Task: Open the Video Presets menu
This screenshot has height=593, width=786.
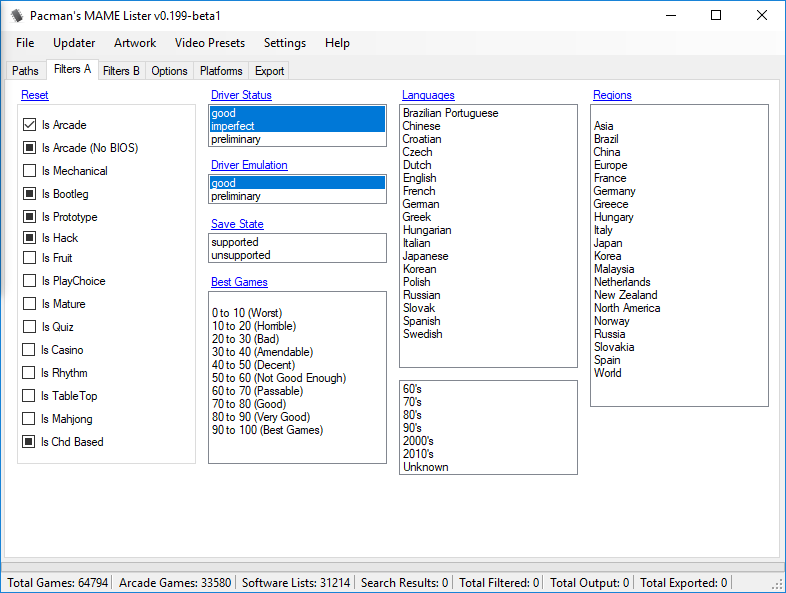Action: 210,43
